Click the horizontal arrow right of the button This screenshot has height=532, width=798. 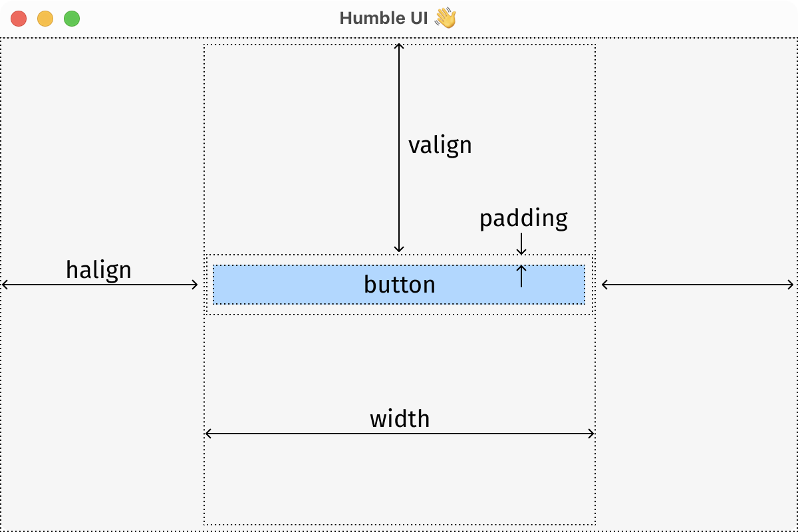tap(698, 285)
